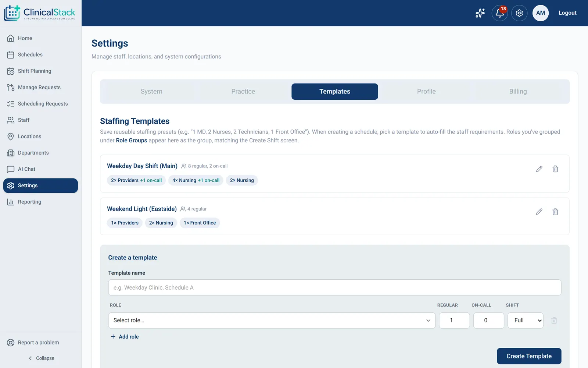Image resolution: width=588 pixels, height=368 pixels.
Task: Follow the Role Groups link
Action: (x=132, y=141)
